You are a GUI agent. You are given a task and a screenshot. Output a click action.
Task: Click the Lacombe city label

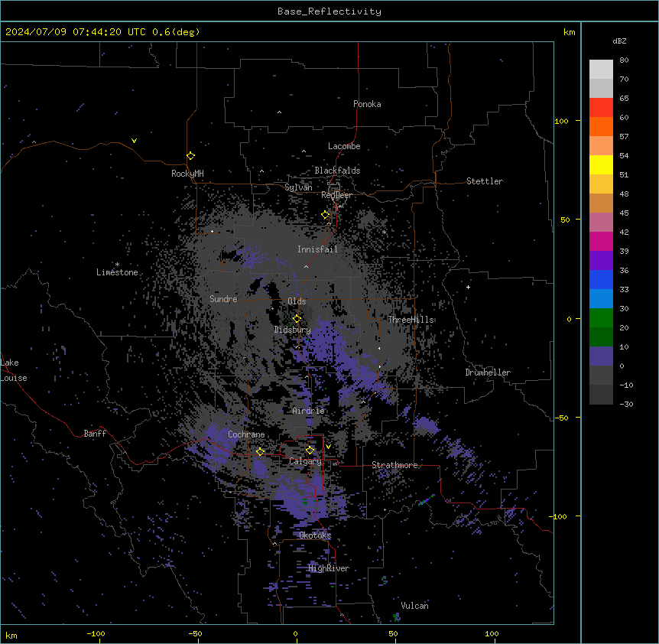[x=344, y=146]
